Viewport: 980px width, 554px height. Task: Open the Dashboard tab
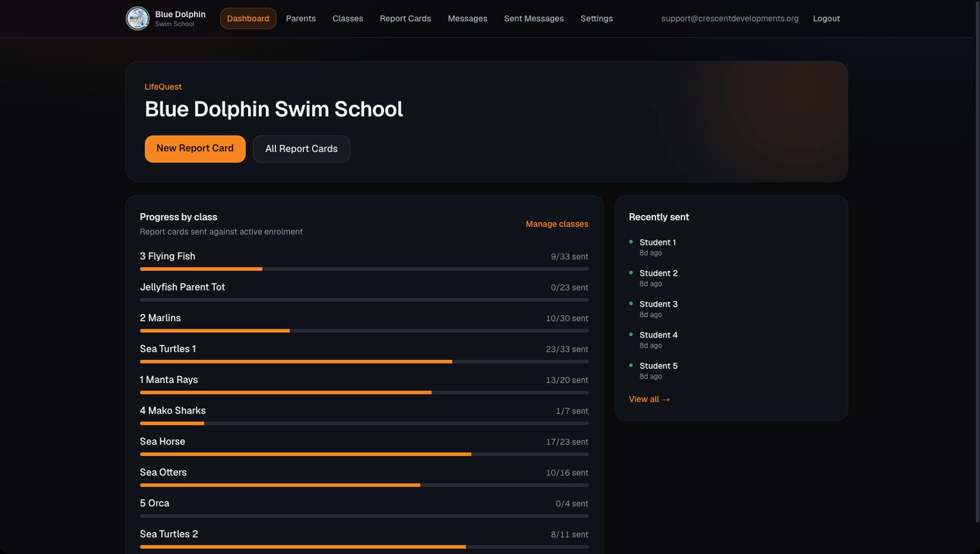(248, 18)
